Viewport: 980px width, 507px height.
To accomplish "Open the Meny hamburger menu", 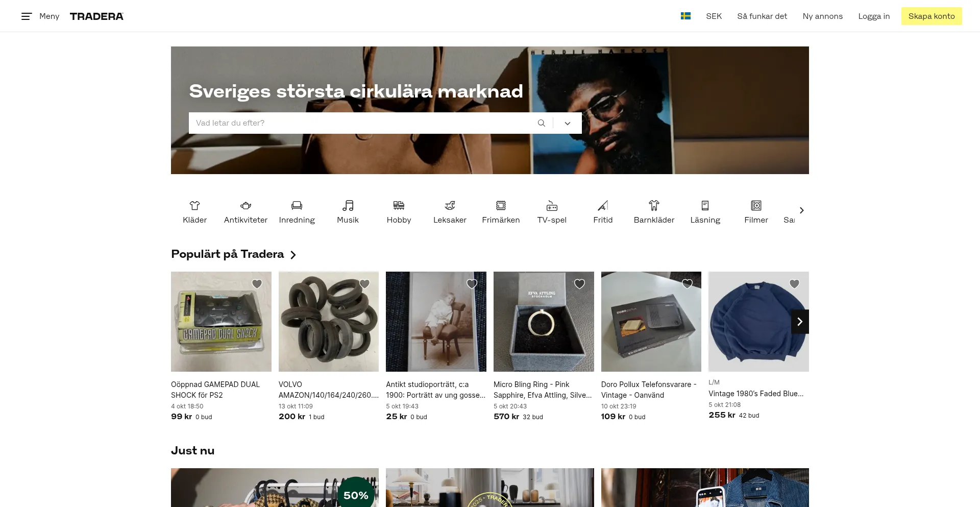I will (x=27, y=16).
